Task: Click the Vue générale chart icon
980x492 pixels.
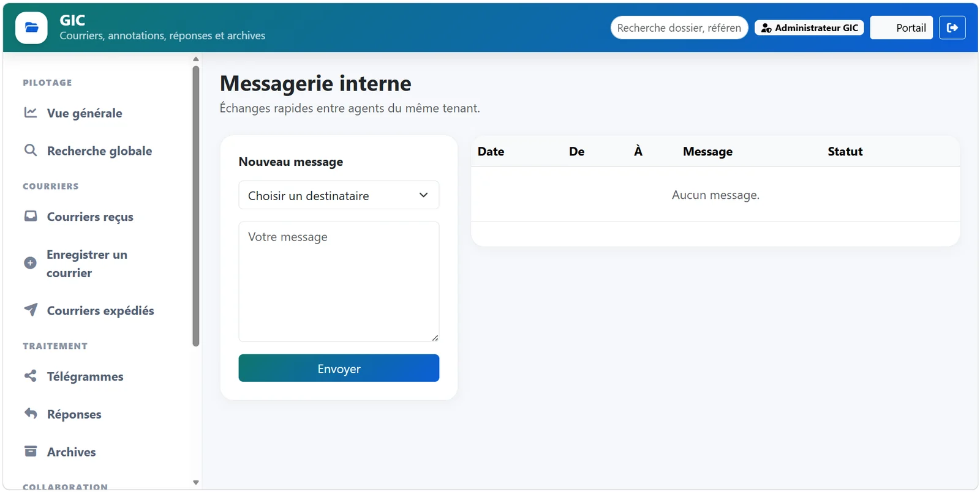Action: [31, 113]
